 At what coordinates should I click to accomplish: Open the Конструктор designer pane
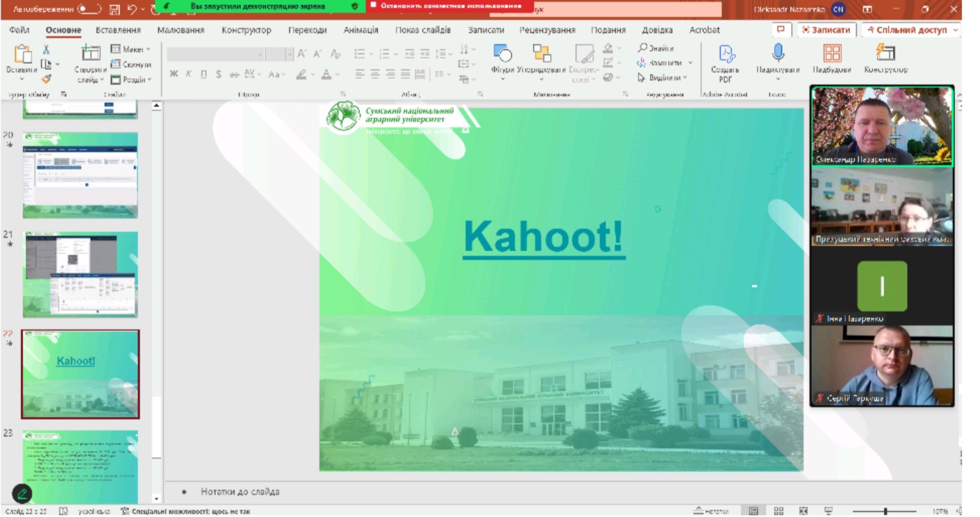[886, 59]
